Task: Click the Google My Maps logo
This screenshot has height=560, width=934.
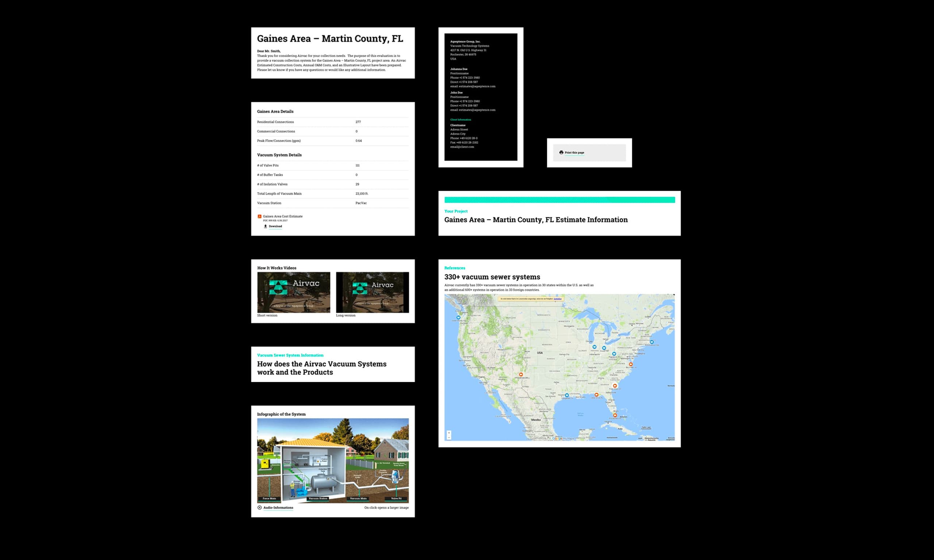Action: coord(563,439)
